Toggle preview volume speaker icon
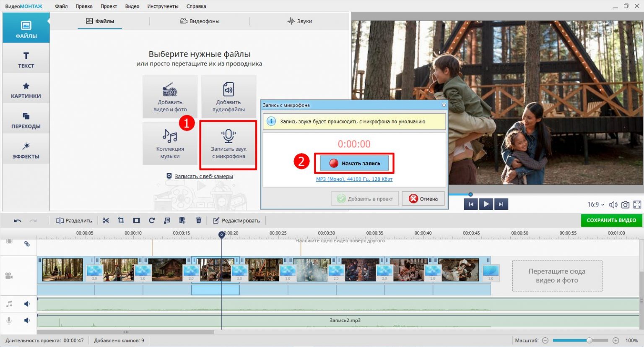 613,205
